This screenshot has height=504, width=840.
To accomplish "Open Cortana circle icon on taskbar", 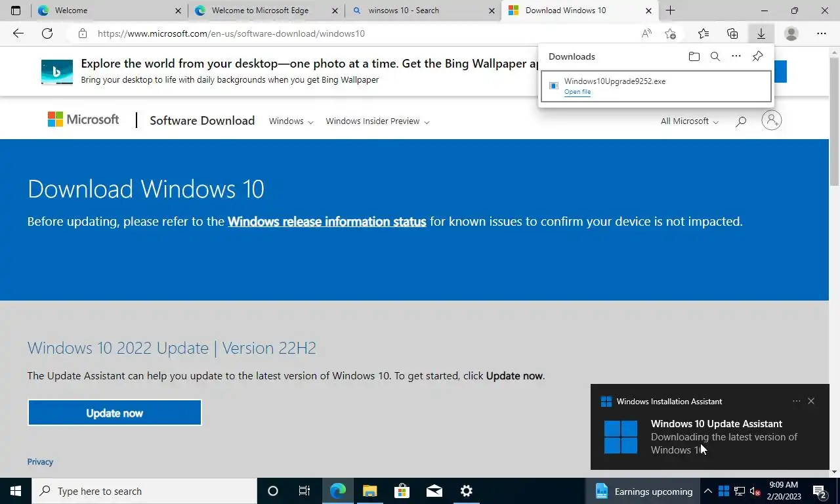I will 273,491.
